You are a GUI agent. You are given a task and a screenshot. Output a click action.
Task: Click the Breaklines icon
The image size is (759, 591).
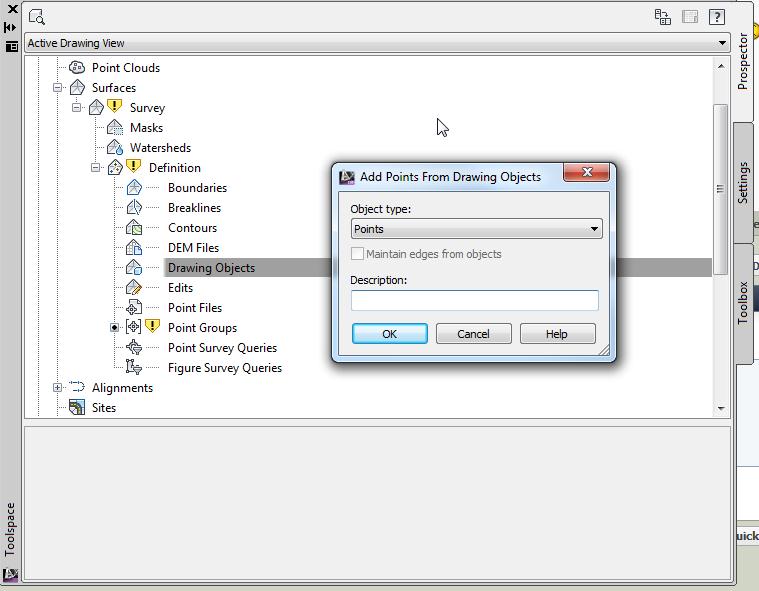click(x=134, y=207)
